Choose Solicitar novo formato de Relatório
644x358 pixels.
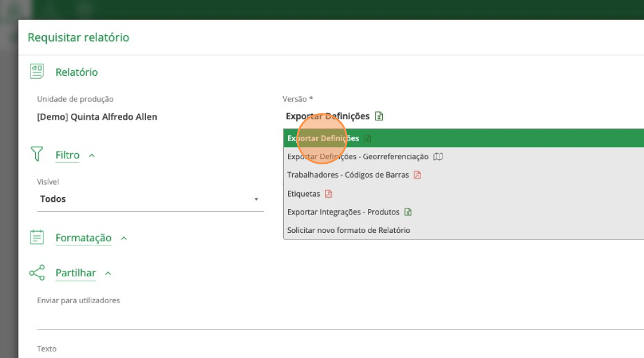tap(349, 230)
